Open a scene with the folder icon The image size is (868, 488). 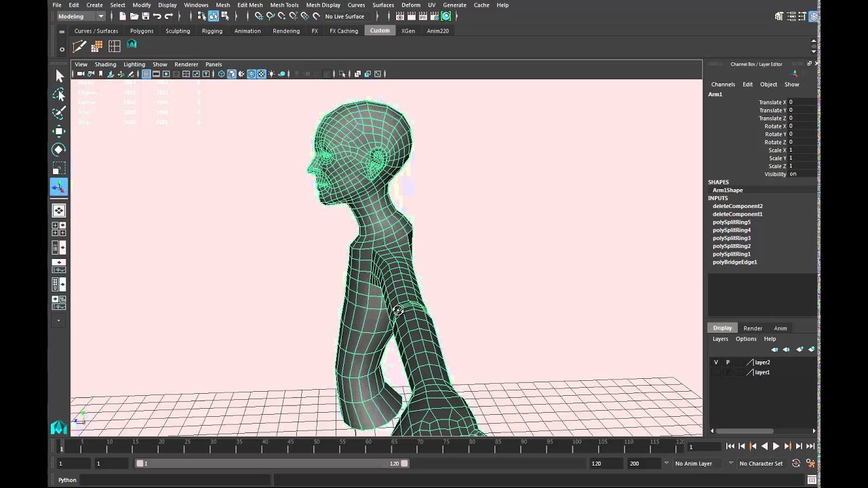click(x=134, y=16)
